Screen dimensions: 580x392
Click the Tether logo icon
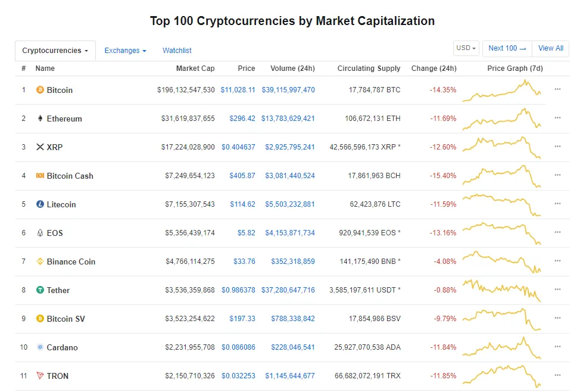[40, 290]
